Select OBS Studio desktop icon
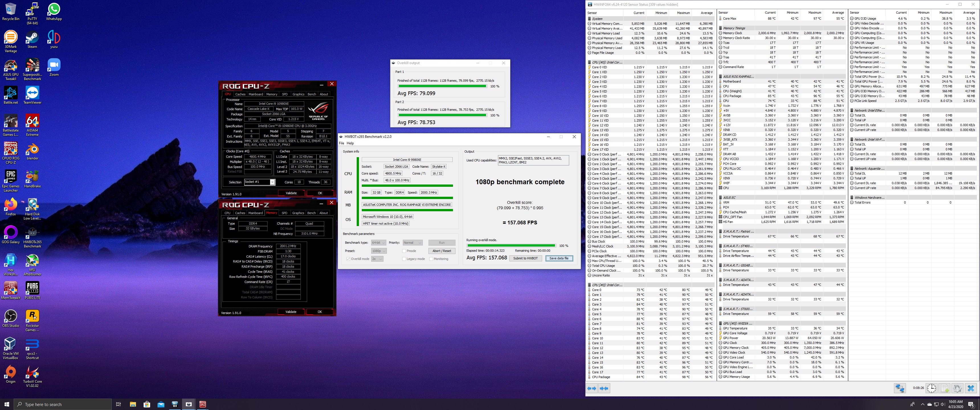The width and height of the screenshot is (980, 410). point(11,319)
